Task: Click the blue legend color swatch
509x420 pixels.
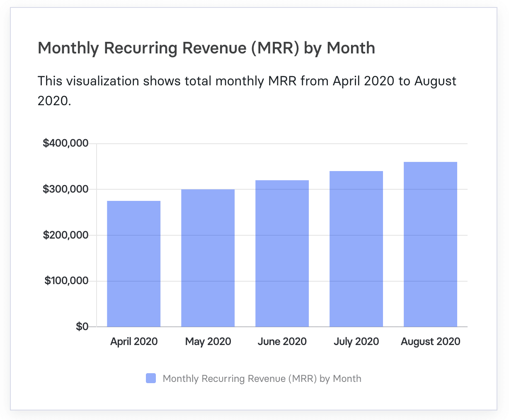Action: click(x=151, y=378)
